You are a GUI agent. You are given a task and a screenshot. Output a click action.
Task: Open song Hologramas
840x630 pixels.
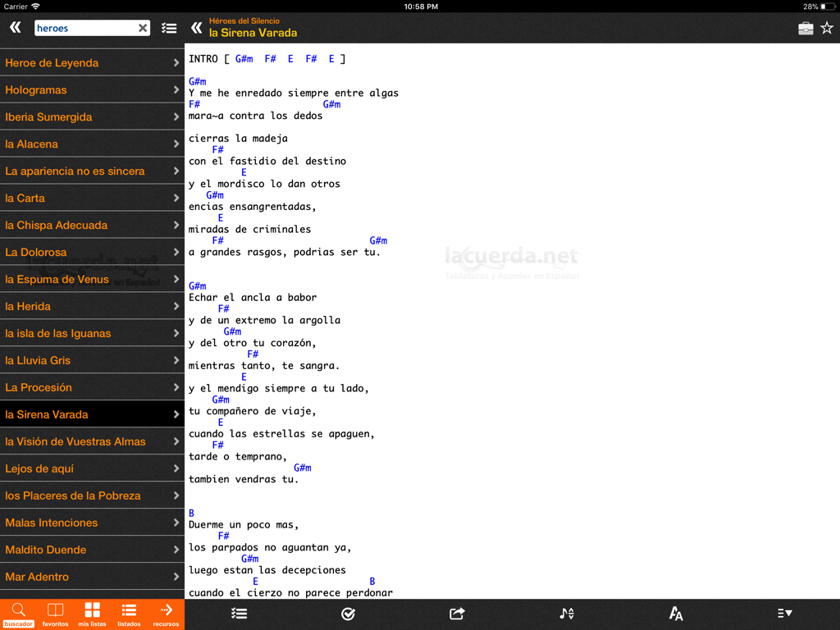[x=92, y=90]
